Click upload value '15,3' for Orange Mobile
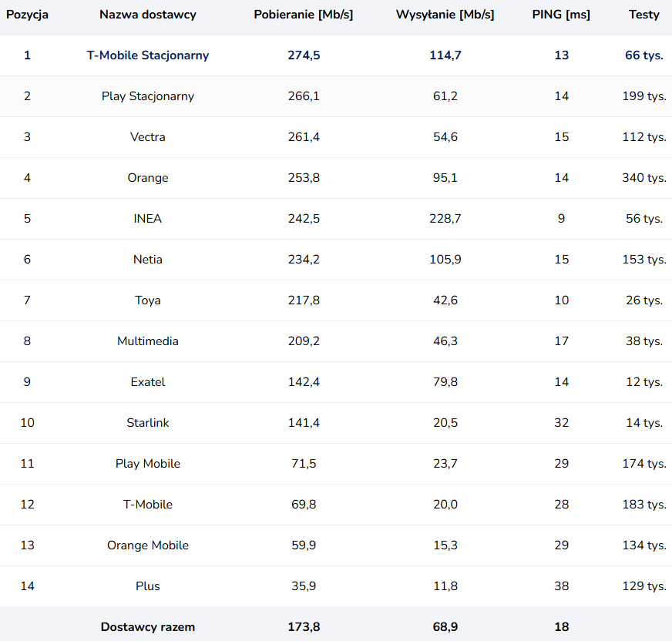 (445, 545)
